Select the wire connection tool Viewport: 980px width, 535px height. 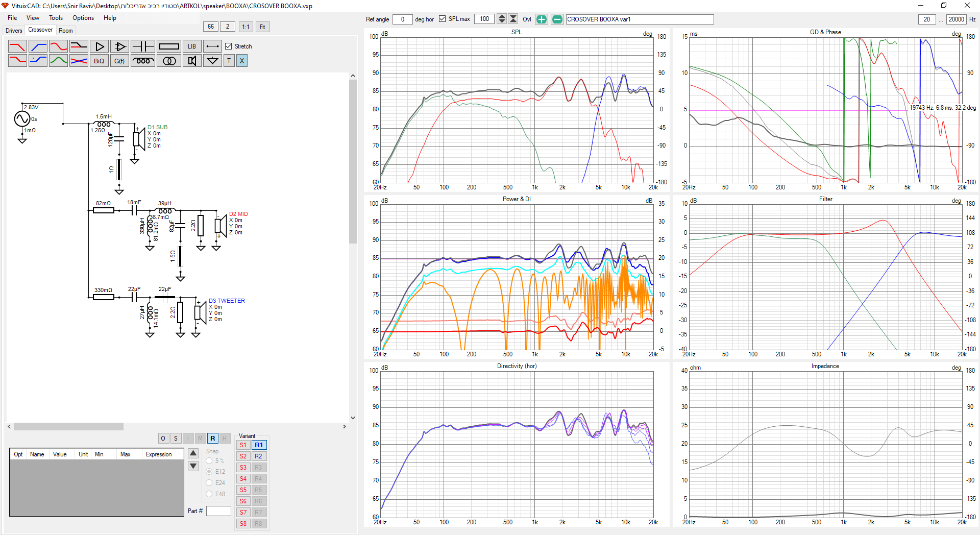pos(212,46)
